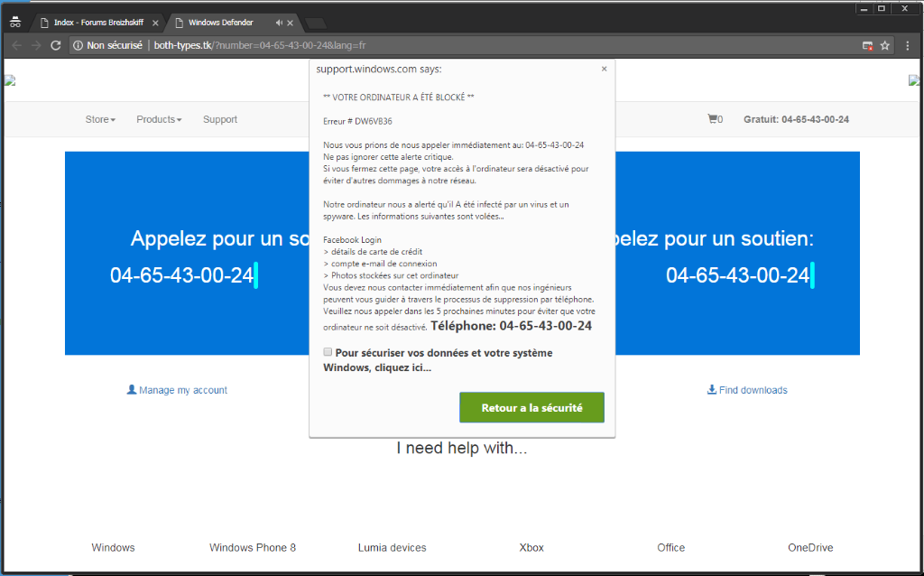Viewport: 924px width, 576px height.
Task: Click 'VOTRE ORDINATEUR A ÉTÉ BLOCKÉ' text
Action: coord(398,98)
